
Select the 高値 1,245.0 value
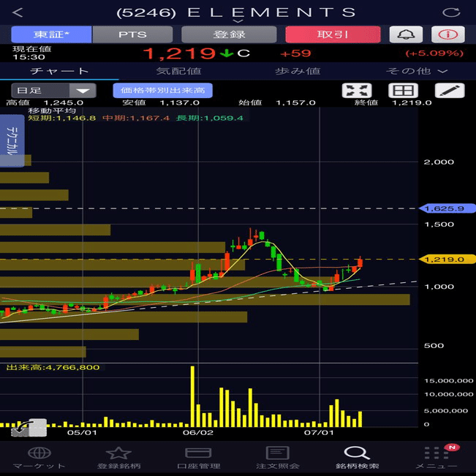(64, 102)
